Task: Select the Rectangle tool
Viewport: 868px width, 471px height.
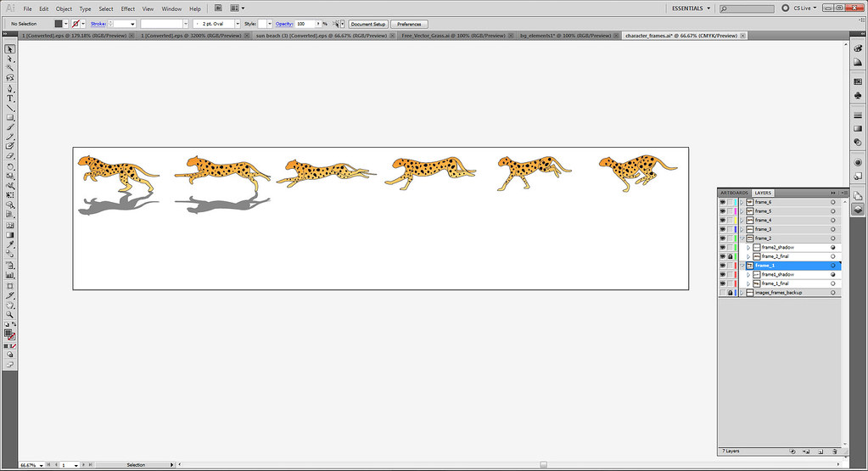Action: (x=9, y=117)
